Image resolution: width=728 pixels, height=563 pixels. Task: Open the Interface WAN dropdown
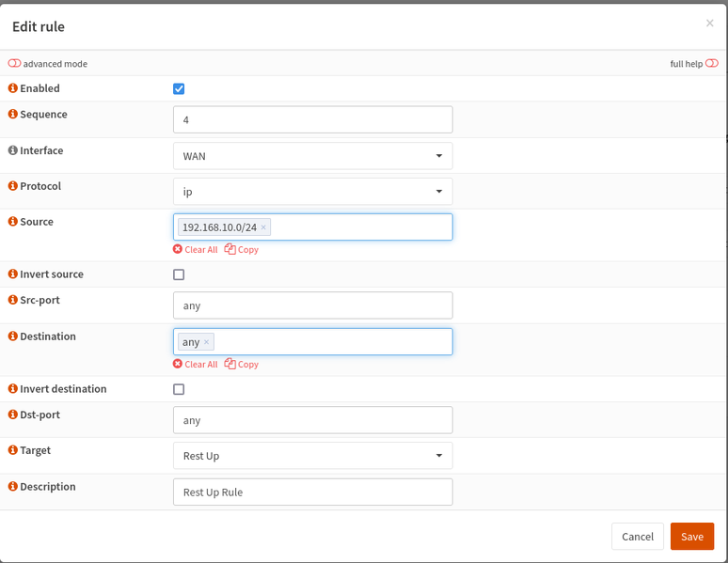(312, 156)
